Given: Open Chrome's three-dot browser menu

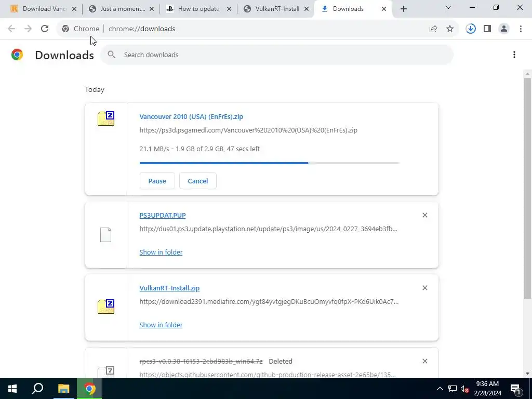Looking at the screenshot, I should coord(521,29).
